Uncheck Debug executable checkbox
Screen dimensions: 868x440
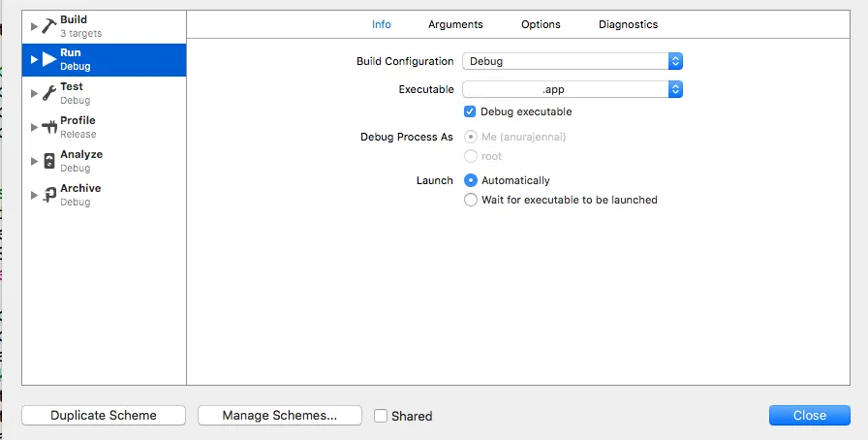click(470, 111)
